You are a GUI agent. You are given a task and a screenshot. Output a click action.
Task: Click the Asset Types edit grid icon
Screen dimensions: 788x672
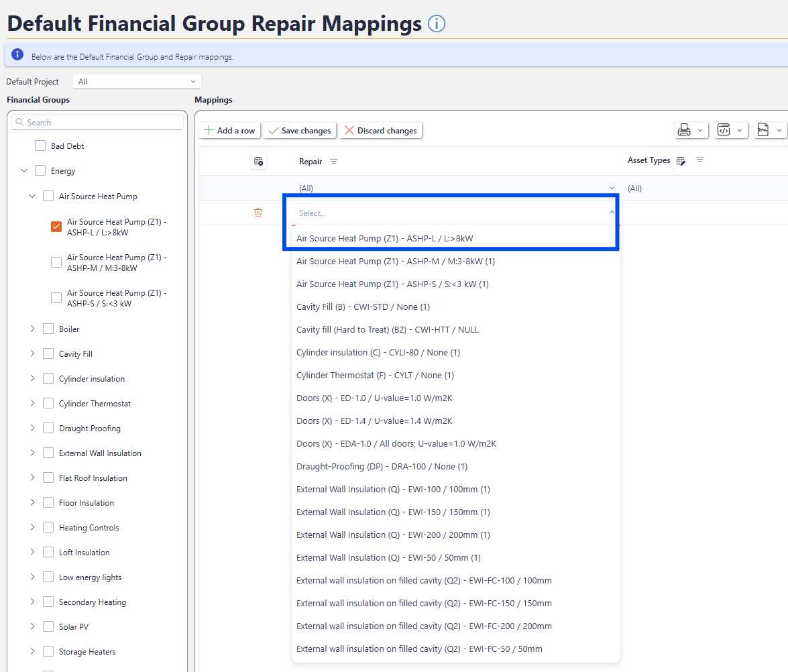pyautogui.click(x=681, y=161)
